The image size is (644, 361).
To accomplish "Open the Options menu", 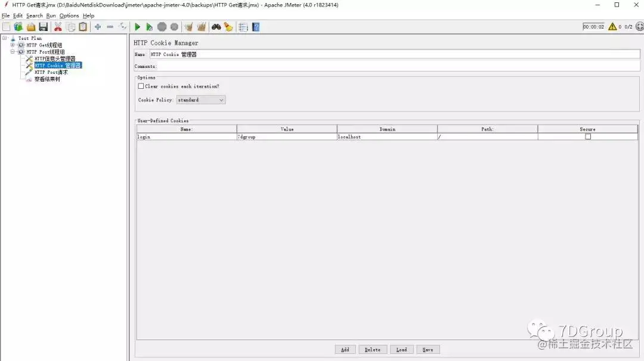I will pos(69,15).
